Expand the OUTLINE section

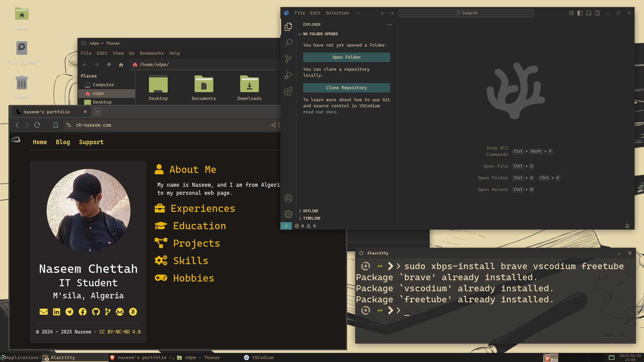(311, 211)
